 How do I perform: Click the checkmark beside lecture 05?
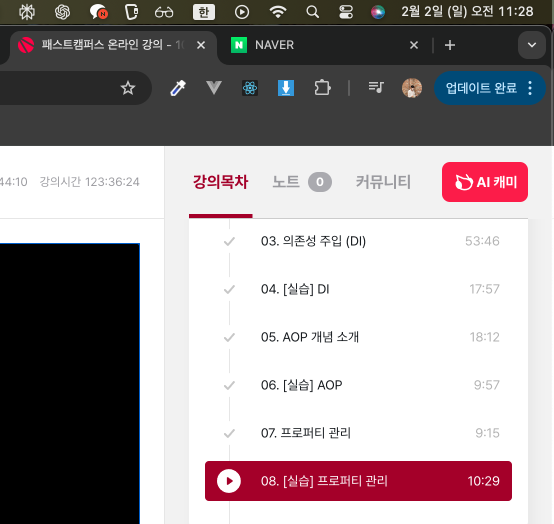coord(229,337)
